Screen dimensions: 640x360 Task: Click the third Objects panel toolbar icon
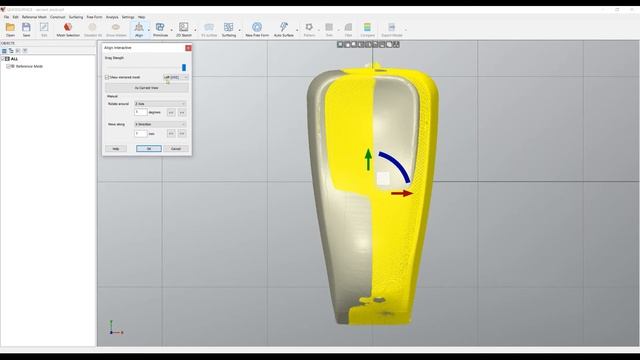pos(18,51)
